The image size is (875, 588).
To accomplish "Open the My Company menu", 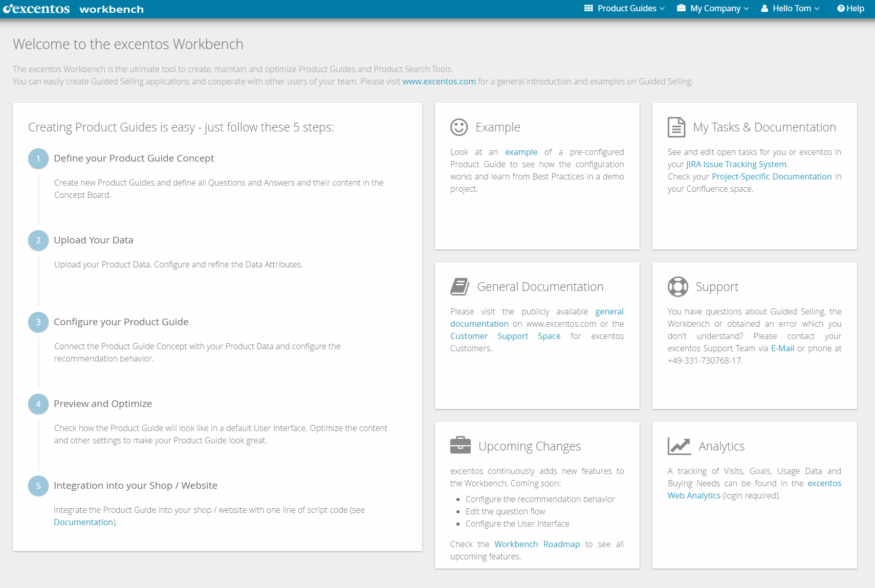I will click(x=713, y=8).
